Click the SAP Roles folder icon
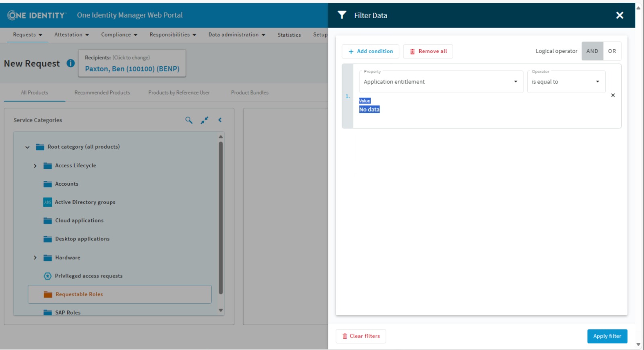 (x=47, y=313)
